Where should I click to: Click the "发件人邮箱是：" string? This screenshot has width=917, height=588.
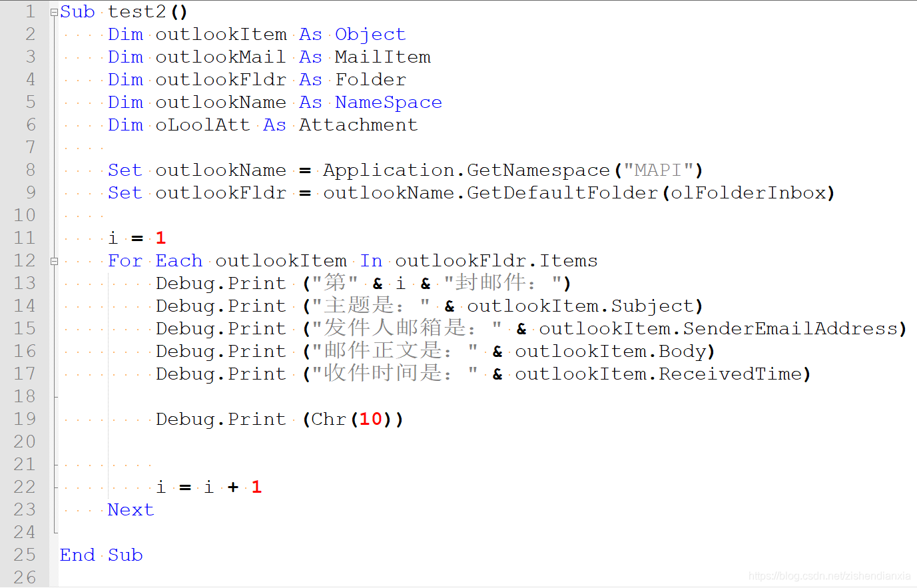pyautogui.click(x=407, y=328)
